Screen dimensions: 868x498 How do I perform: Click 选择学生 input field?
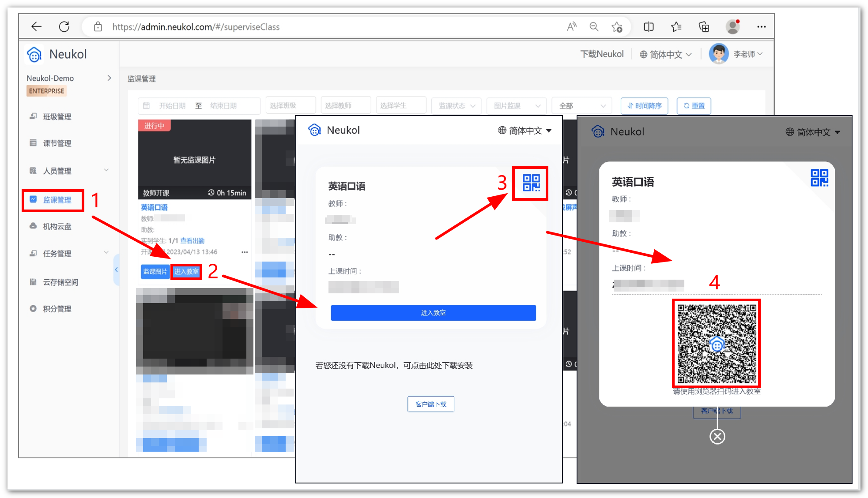point(401,106)
